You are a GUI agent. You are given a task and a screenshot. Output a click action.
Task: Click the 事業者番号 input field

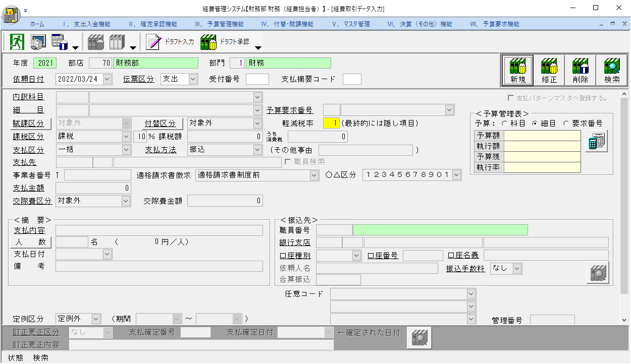(97, 175)
